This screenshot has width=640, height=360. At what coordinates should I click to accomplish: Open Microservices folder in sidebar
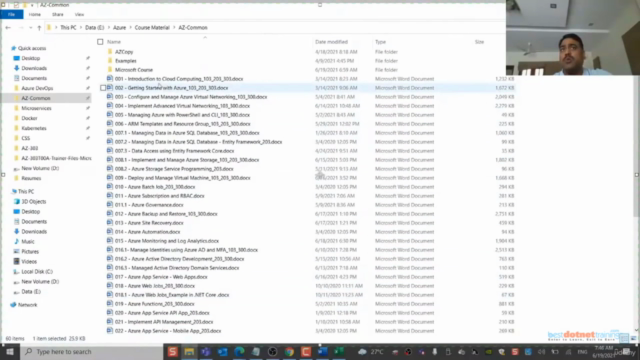tap(36, 108)
